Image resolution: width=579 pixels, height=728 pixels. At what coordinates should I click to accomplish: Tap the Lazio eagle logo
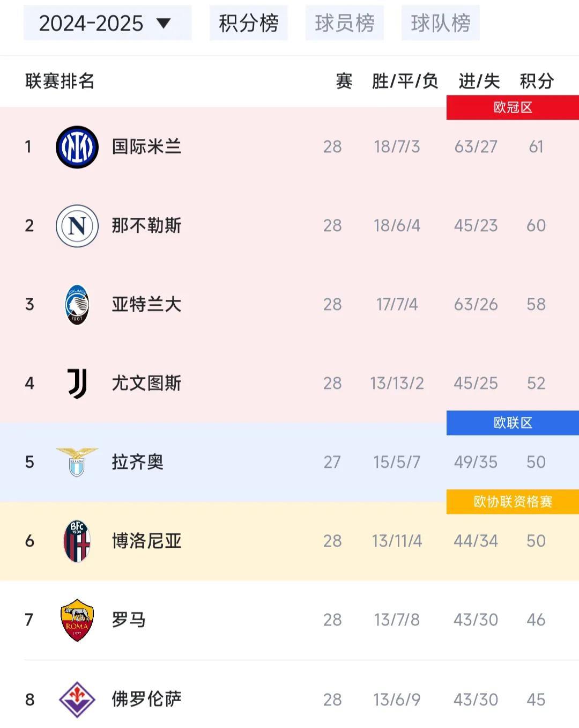tap(77, 462)
